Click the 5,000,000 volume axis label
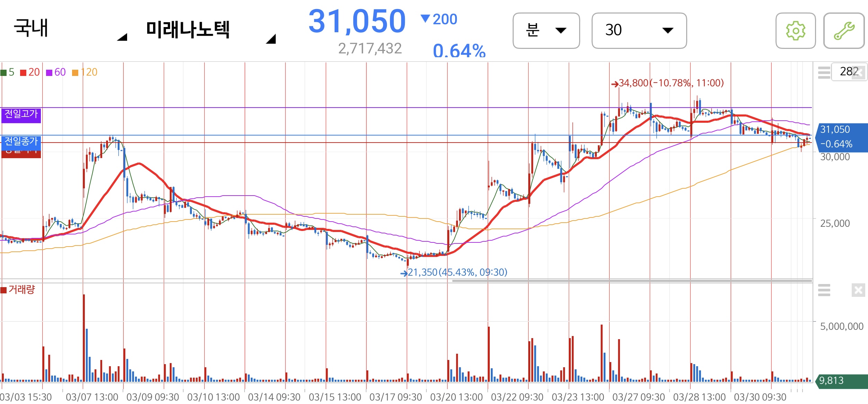 [842, 326]
